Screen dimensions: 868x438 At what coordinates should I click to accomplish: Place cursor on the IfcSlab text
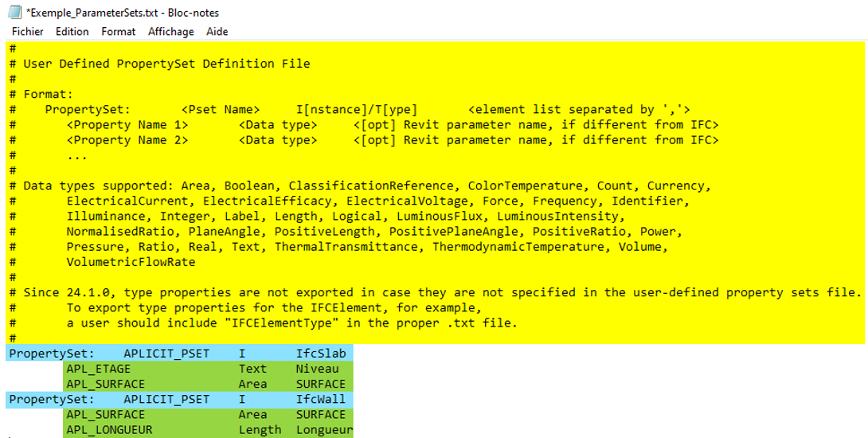pyautogui.click(x=321, y=354)
